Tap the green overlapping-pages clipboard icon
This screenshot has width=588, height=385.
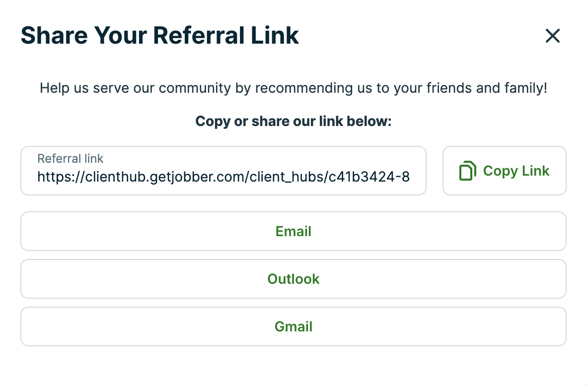[x=467, y=171]
